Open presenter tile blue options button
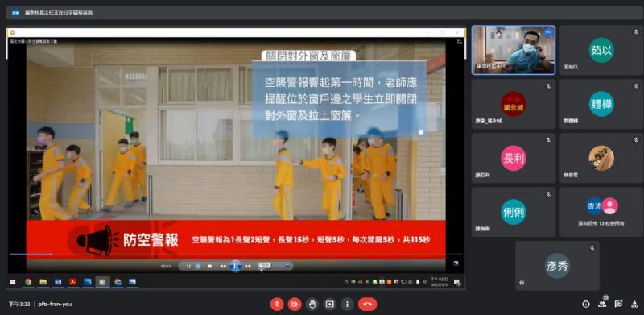 coord(548,32)
